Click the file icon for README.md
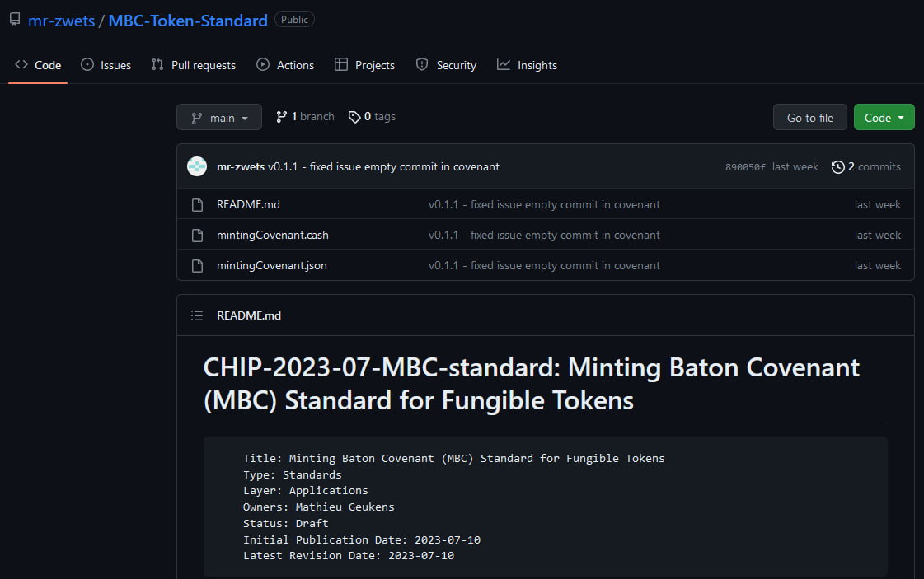Screen dimensions: 924x579 (197, 205)
